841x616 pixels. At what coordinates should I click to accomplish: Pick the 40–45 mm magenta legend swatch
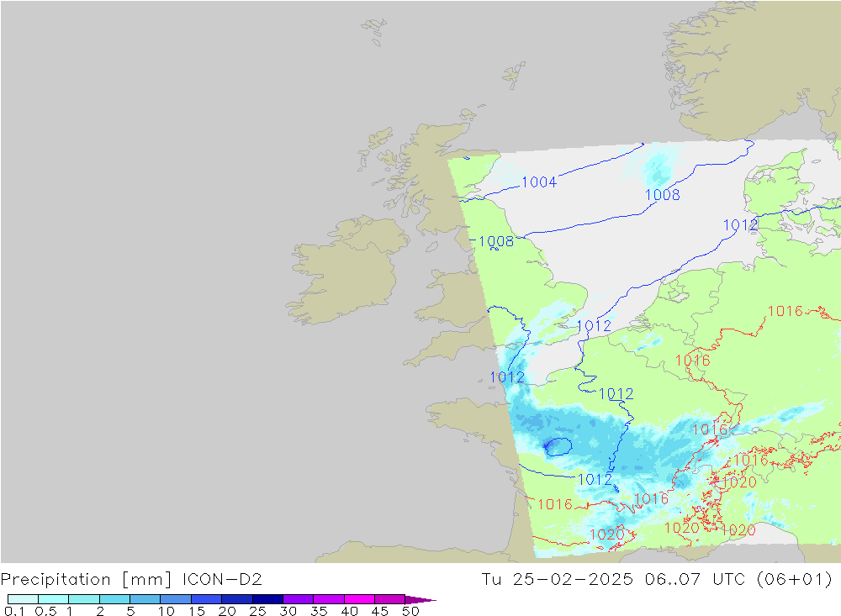pos(359,599)
